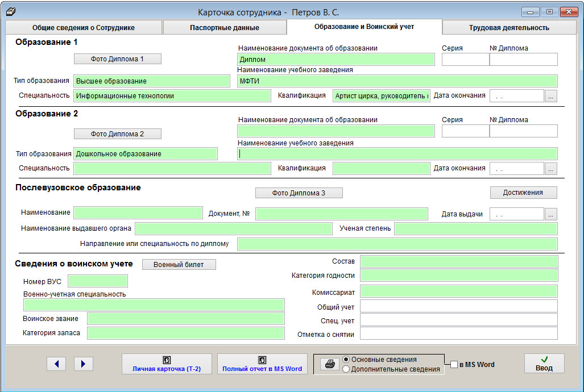Image resolution: width=584 pixels, height=392 pixels.
Task: Click № Диплома field in Образование 2
Action: point(523,131)
